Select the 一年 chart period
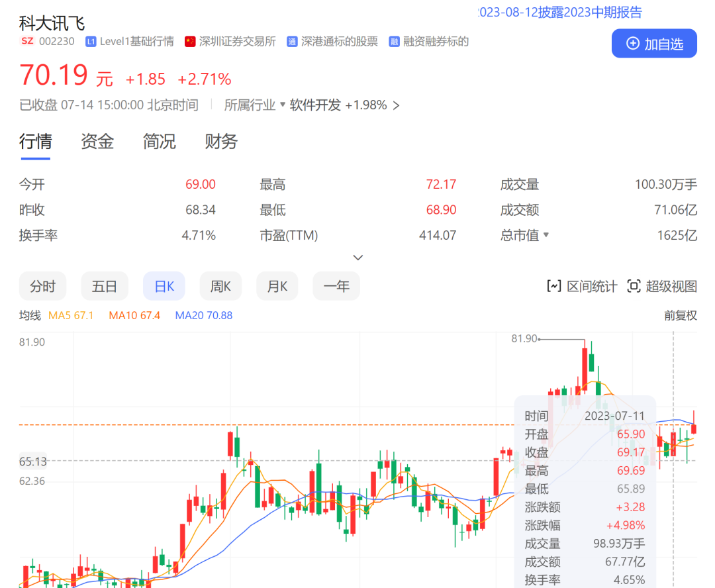715x588 pixels. coord(336,285)
